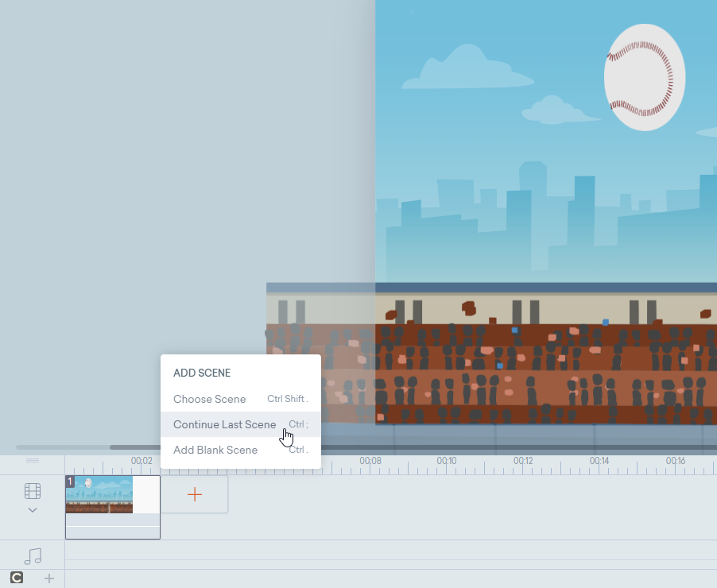The image size is (717, 588).
Task: Click the baseball in the scene
Action: (645, 77)
